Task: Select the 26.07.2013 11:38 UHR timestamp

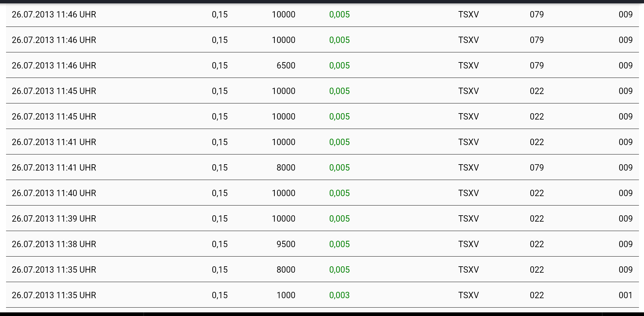Action: click(x=54, y=244)
